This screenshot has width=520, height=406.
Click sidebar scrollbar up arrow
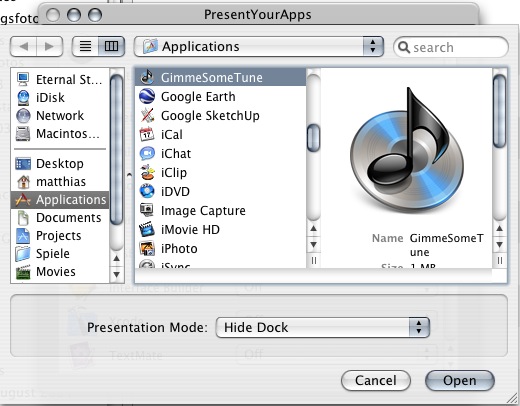(116, 258)
